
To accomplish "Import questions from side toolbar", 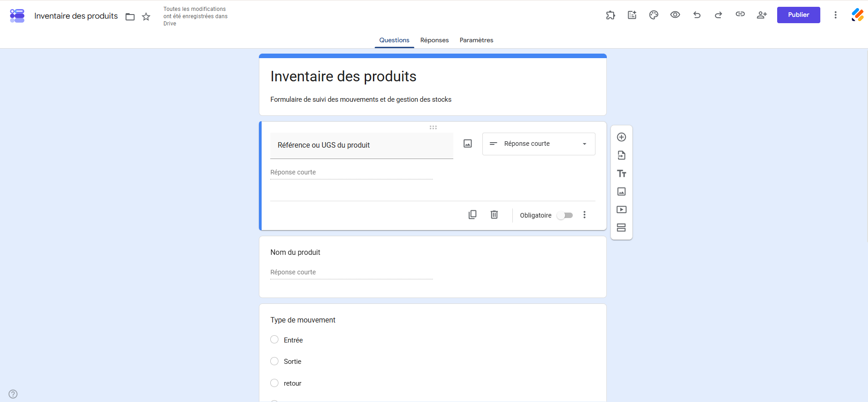I will click(x=621, y=155).
